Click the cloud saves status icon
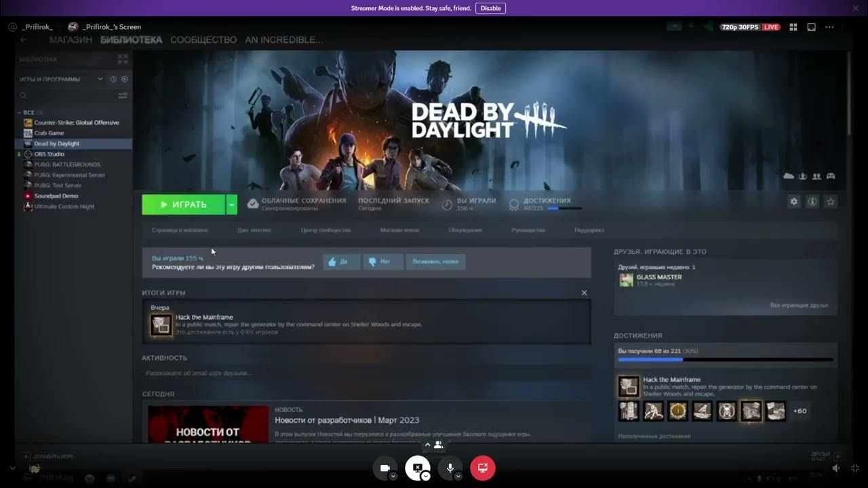The width and height of the screenshot is (868, 488). (253, 204)
